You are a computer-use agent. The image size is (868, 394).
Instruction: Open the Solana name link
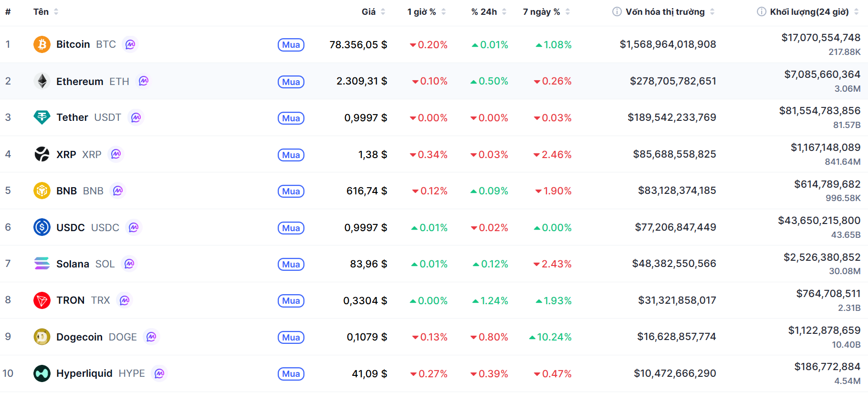(x=73, y=264)
